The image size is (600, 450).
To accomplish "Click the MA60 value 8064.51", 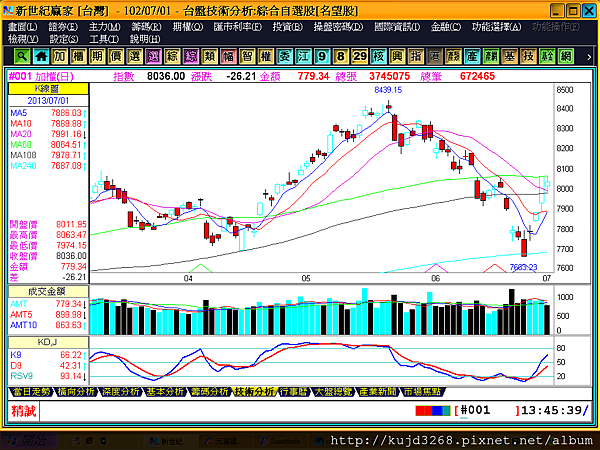I will 66,145.
